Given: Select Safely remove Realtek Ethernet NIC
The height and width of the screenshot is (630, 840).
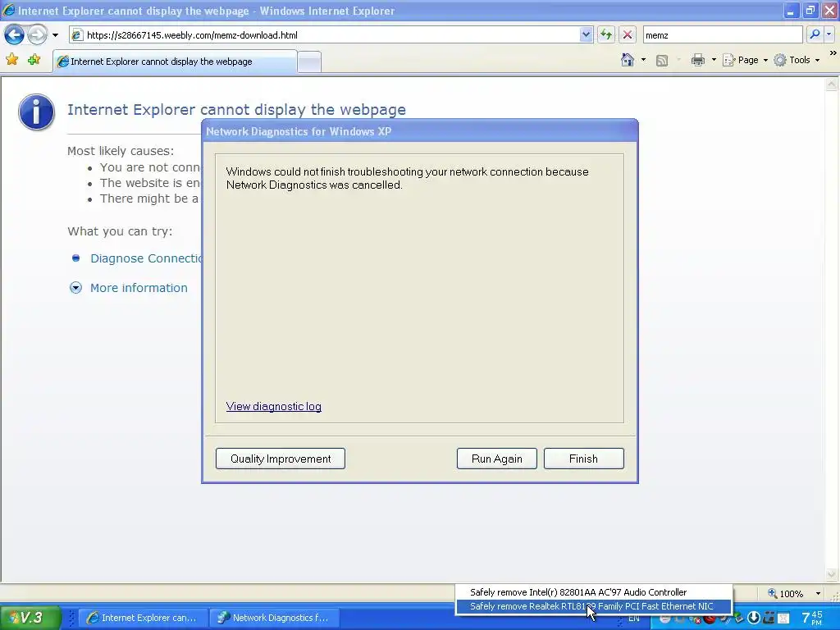Looking at the screenshot, I should (594, 606).
